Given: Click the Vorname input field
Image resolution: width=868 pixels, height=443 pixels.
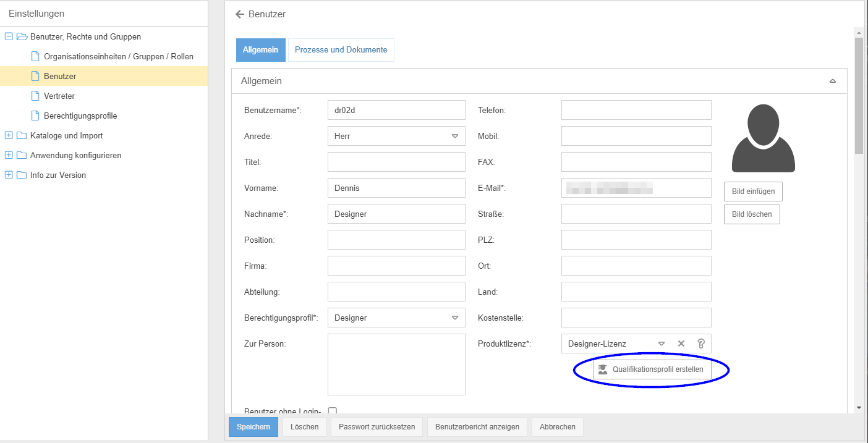Looking at the screenshot, I should (x=396, y=188).
